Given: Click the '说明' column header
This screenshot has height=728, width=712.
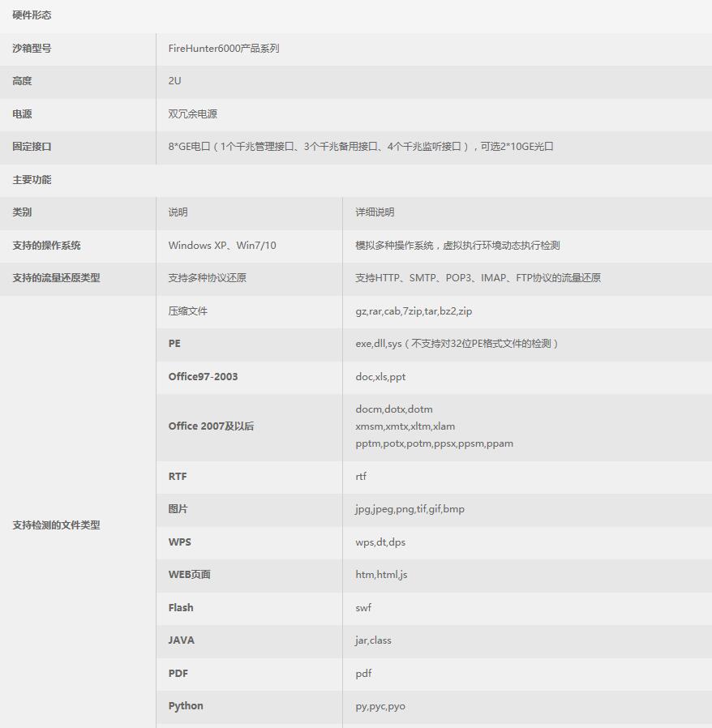Looking at the screenshot, I should point(178,212).
